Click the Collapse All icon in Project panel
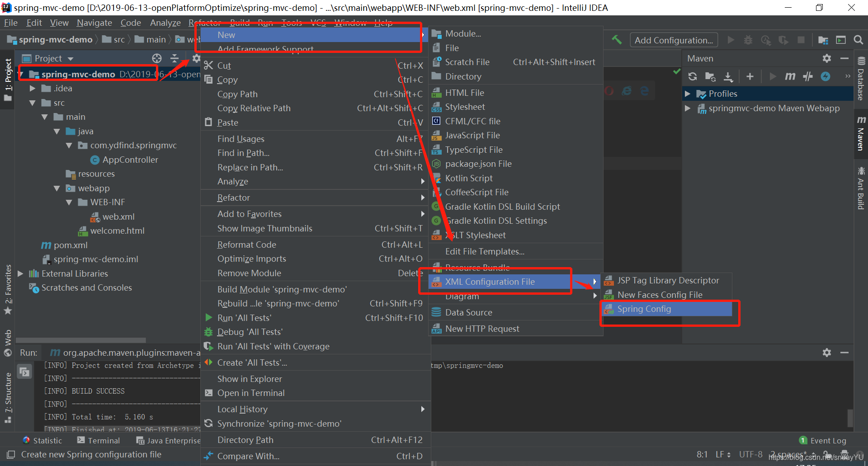Viewport: 868px width, 466px height. (175, 58)
